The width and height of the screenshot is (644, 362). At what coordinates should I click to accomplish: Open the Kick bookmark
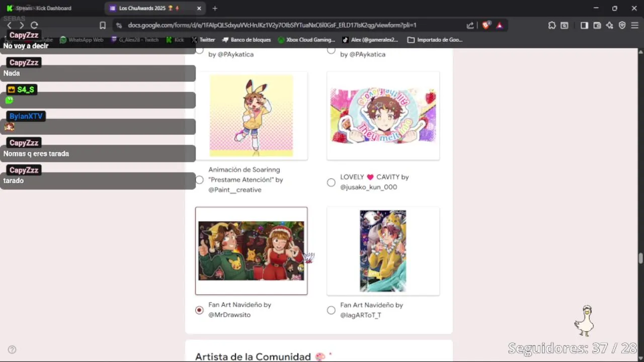pos(175,40)
